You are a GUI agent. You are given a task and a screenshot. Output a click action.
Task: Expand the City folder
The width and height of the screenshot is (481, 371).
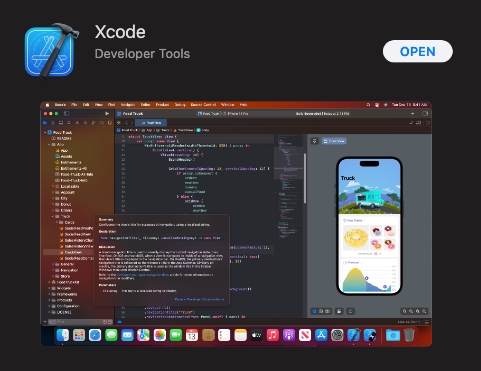click(x=53, y=198)
